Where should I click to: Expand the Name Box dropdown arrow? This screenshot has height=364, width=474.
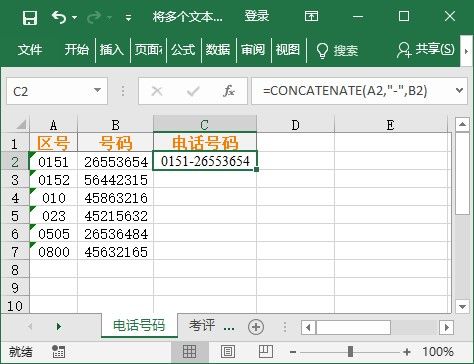[97, 90]
